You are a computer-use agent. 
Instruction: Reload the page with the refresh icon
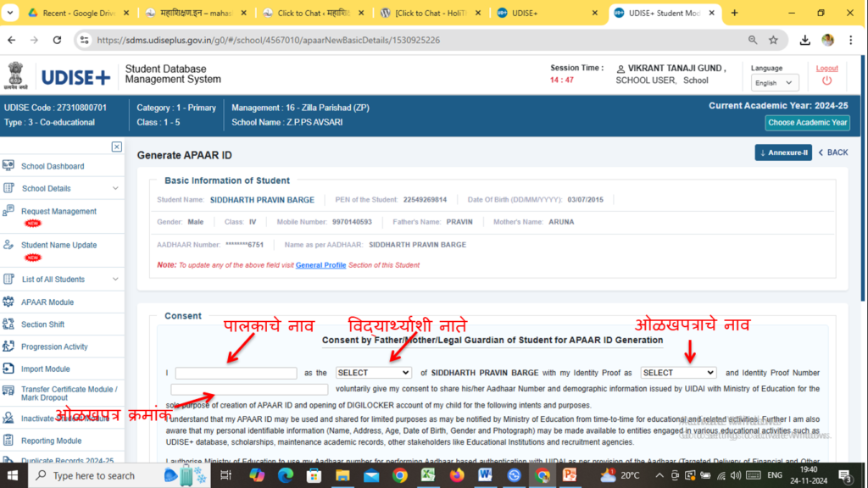pos(57,40)
